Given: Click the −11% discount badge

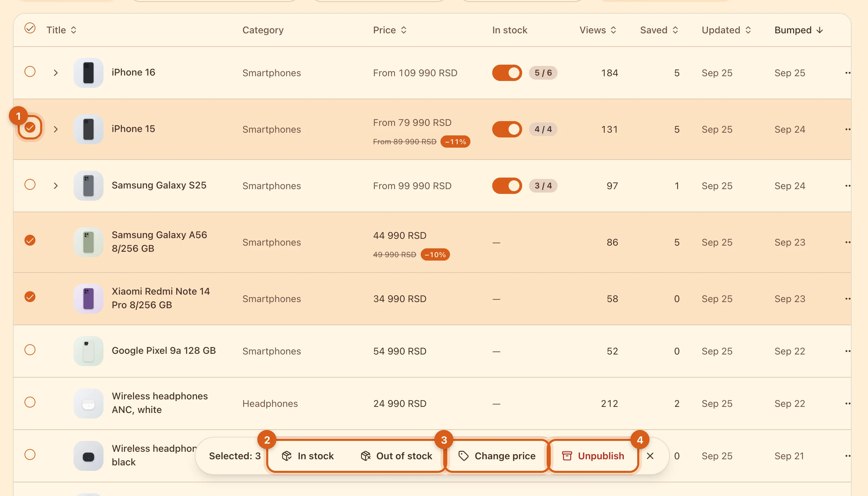Looking at the screenshot, I should click(x=455, y=142).
